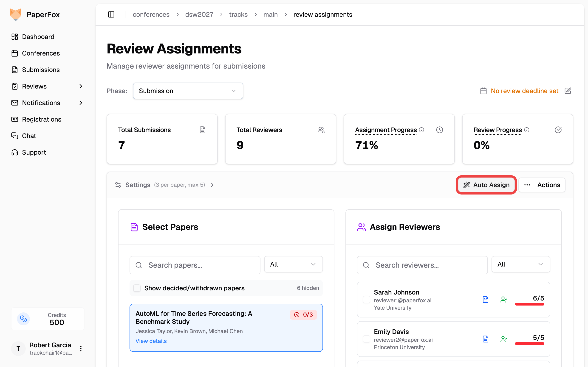Click the PaperFox fox logo
This screenshot has width=588, height=367.
pyautogui.click(x=16, y=14)
